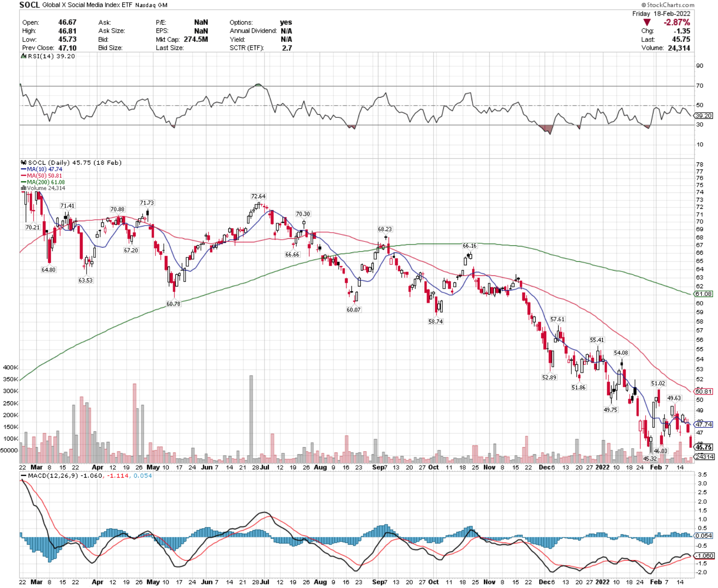Click the Friday 18-Feb-2022 date

[661, 14]
